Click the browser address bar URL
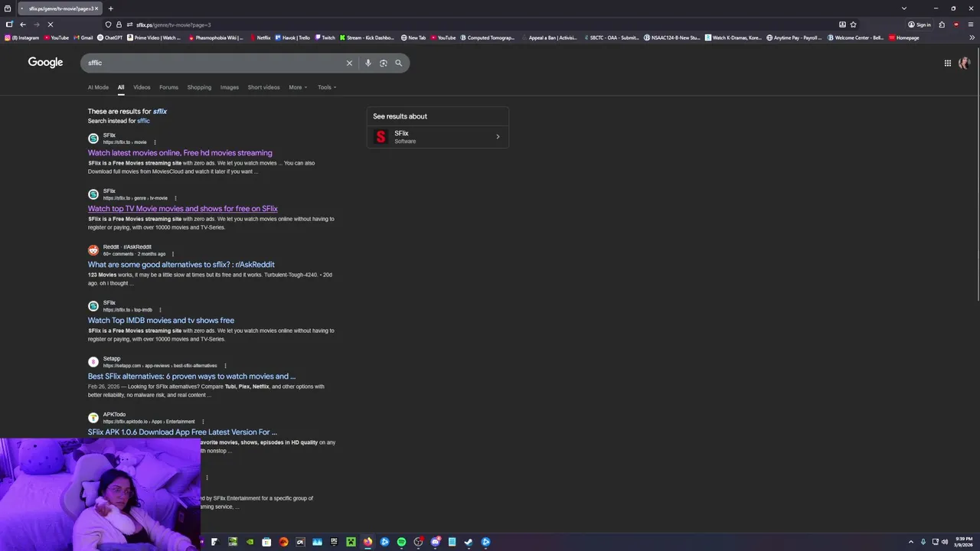Viewport: 980px width, 551px height. coord(174,24)
